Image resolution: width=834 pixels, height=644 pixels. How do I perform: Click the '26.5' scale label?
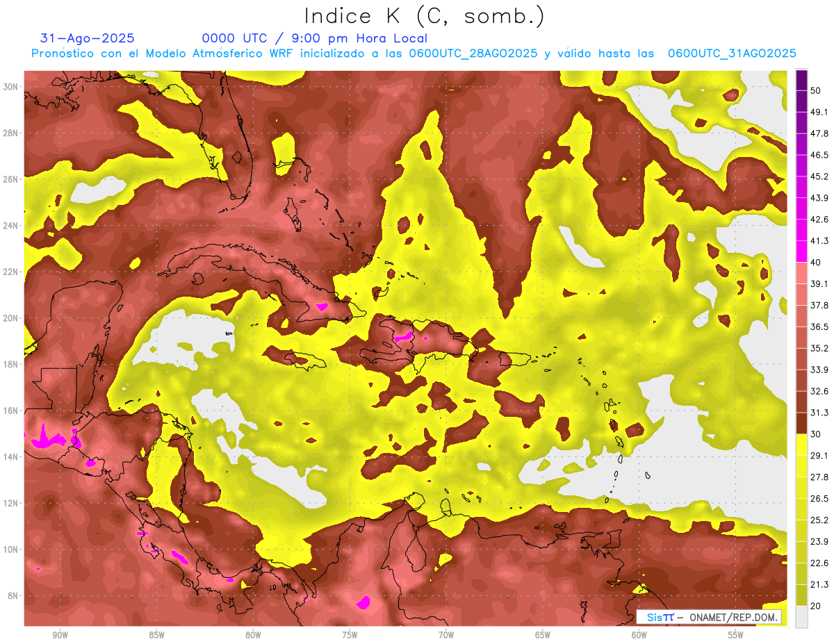(x=819, y=499)
